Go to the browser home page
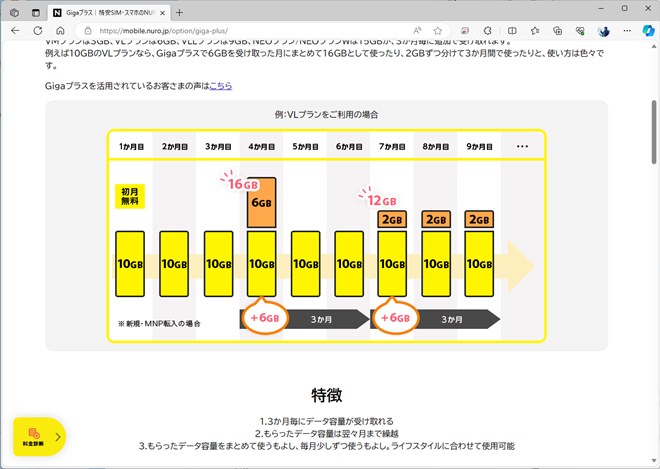Image resolution: width=660 pixels, height=469 pixels. 60,31
